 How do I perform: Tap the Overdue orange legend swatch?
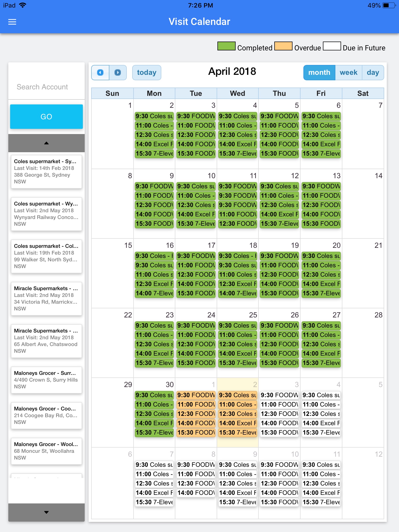(x=283, y=46)
